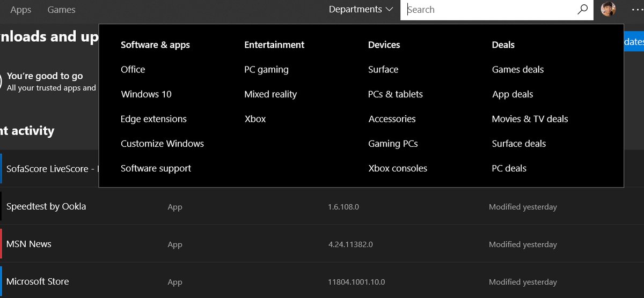Click App type in Microsoft Store row

(x=175, y=282)
